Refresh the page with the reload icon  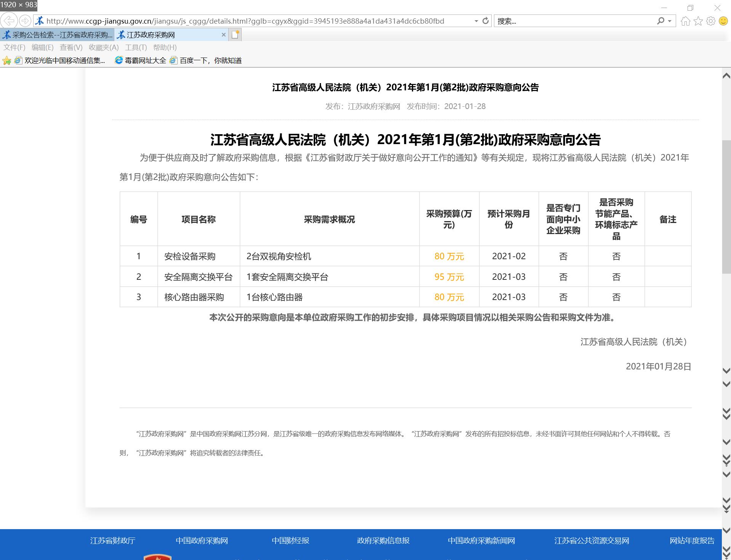pos(485,21)
